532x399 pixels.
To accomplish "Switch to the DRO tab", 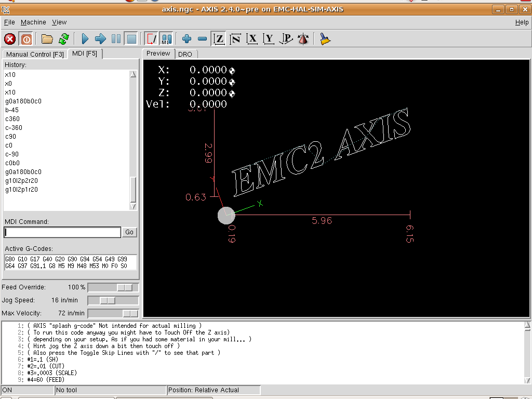I will tap(185, 54).
